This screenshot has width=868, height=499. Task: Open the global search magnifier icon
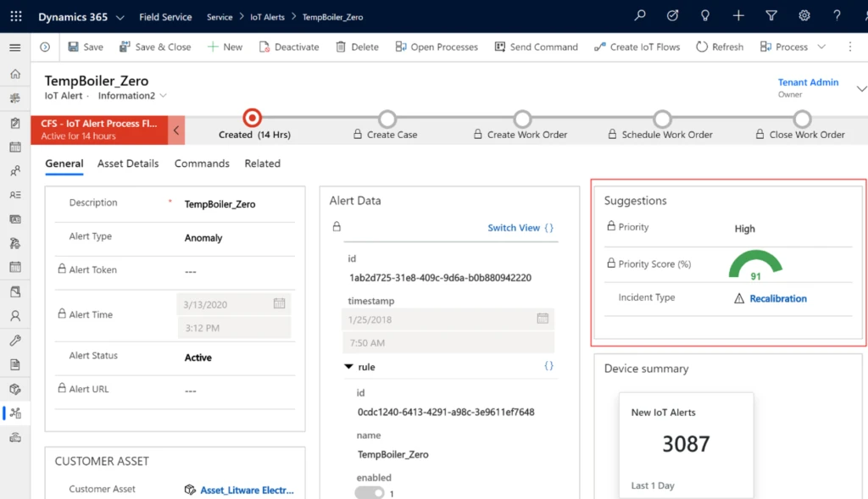click(x=639, y=15)
